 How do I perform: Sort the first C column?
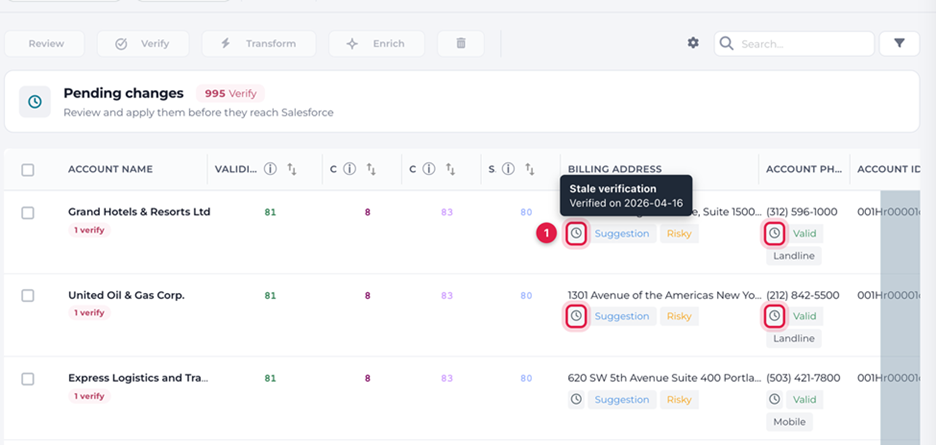click(x=371, y=169)
